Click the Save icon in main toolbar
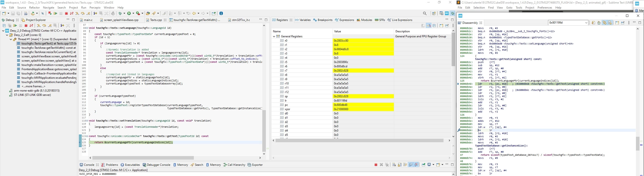 (13, 14)
